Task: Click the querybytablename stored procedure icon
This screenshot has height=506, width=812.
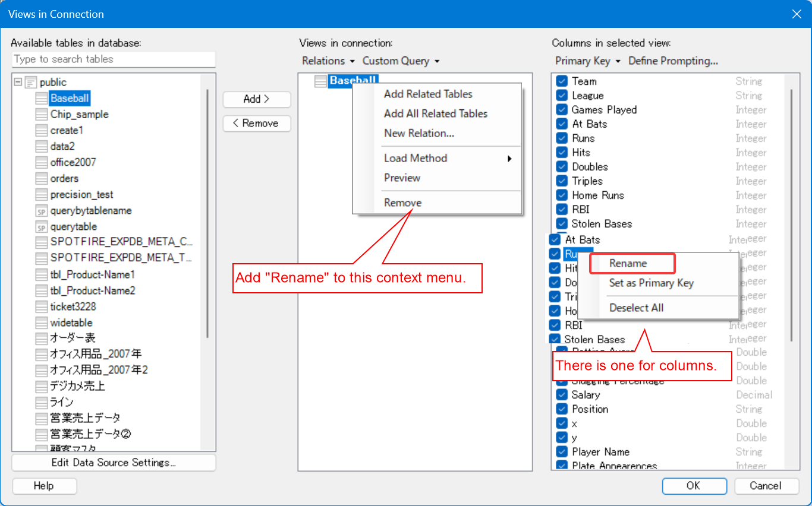Action: point(41,211)
